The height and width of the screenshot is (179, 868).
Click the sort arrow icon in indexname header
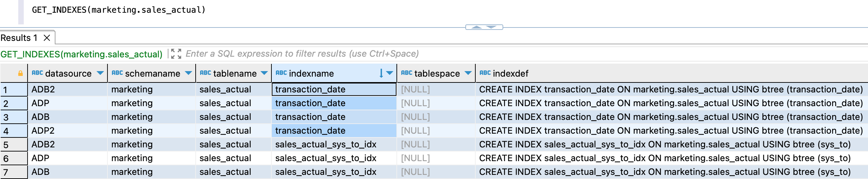pos(381,73)
